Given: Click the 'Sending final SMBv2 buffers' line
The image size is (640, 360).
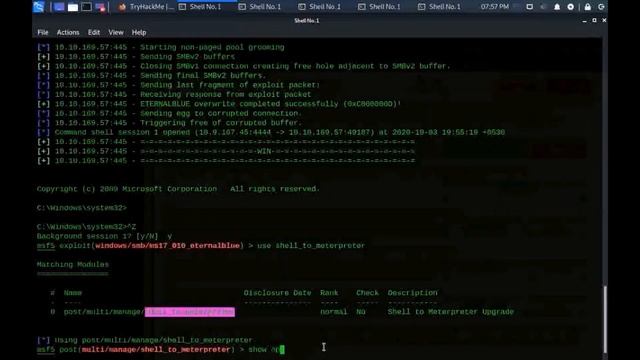Looking at the screenshot, I should (x=151, y=76).
